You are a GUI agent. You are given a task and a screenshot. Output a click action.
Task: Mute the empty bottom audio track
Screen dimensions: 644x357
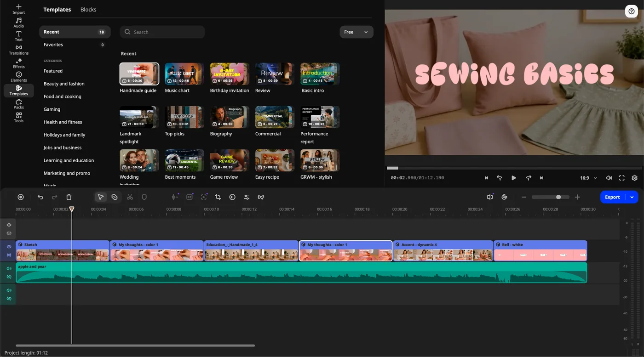pyautogui.click(x=9, y=290)
